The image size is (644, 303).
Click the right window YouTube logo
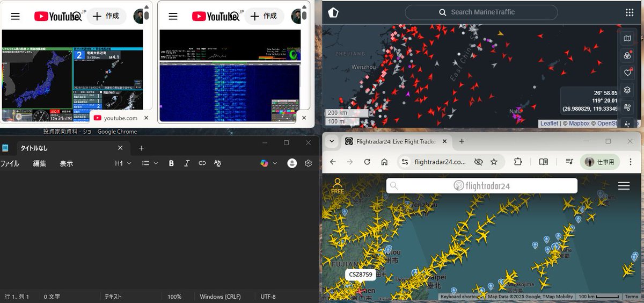coord(214,16)
